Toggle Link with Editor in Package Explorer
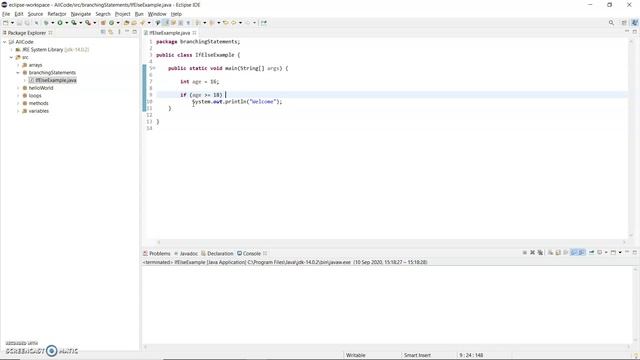This screenshot has width=640, height=360. pyautogui.click(x=111, y=32)
